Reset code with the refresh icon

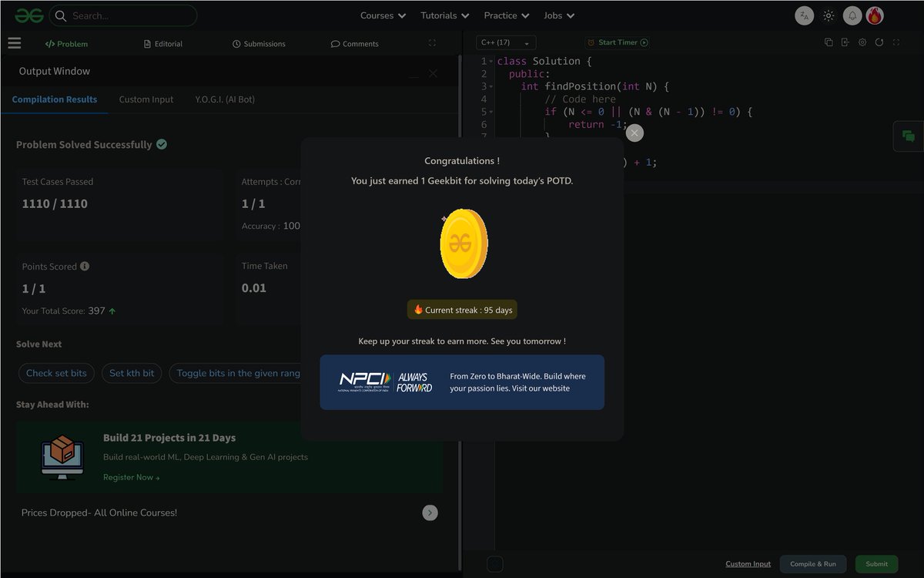pyautogui.click(x=879, y=42)
